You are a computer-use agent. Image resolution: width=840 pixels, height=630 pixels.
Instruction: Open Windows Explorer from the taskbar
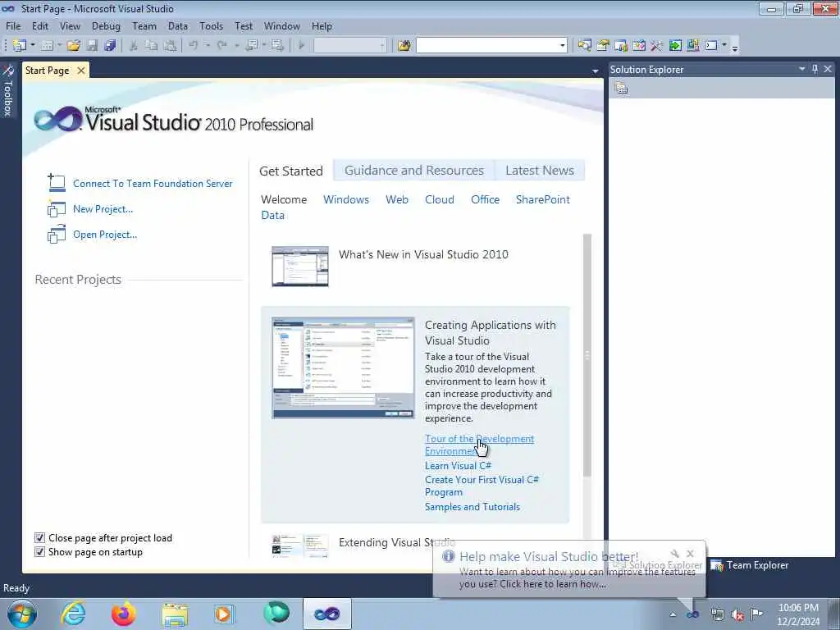[x=175, y=614]
